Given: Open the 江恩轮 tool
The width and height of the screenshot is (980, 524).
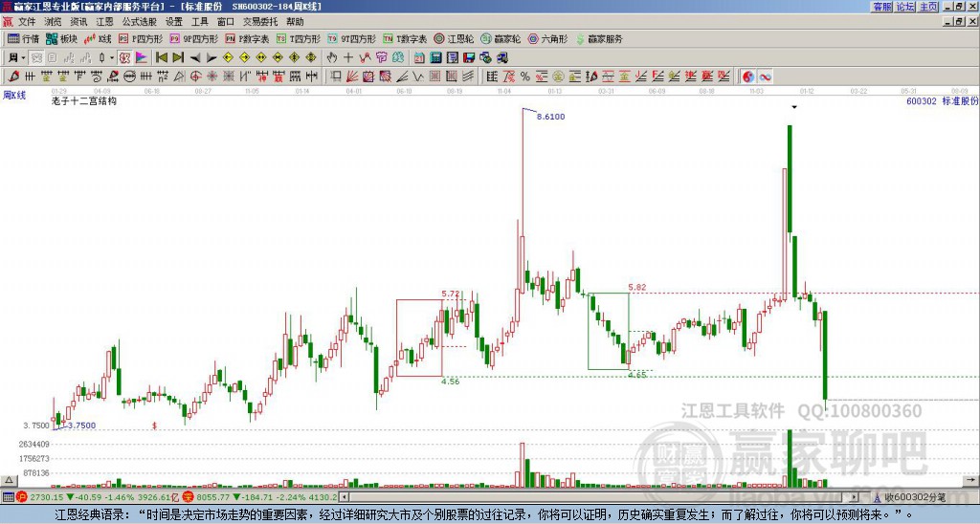Looking at the screenshot, I should pos(454,38).
